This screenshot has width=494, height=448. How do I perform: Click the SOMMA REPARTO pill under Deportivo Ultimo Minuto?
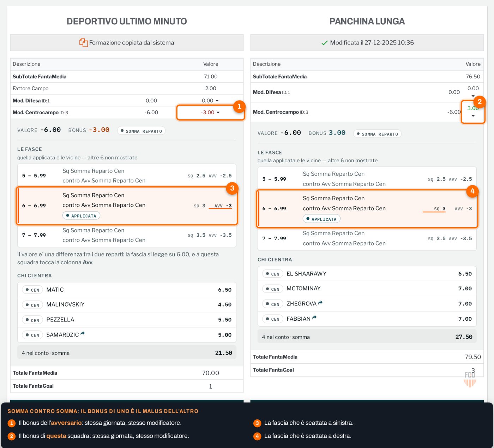[x=141, y=131]
